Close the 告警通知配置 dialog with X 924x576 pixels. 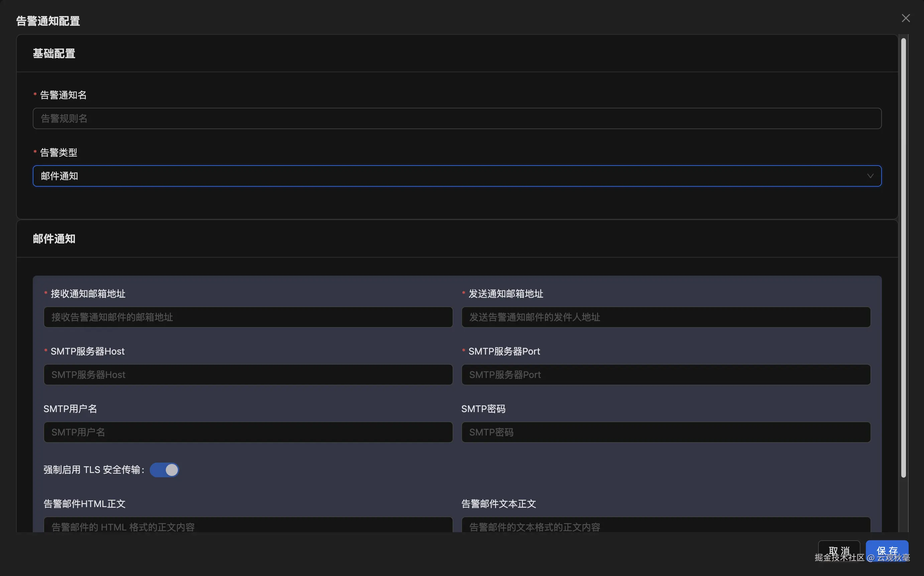click(x=905, y=18)
